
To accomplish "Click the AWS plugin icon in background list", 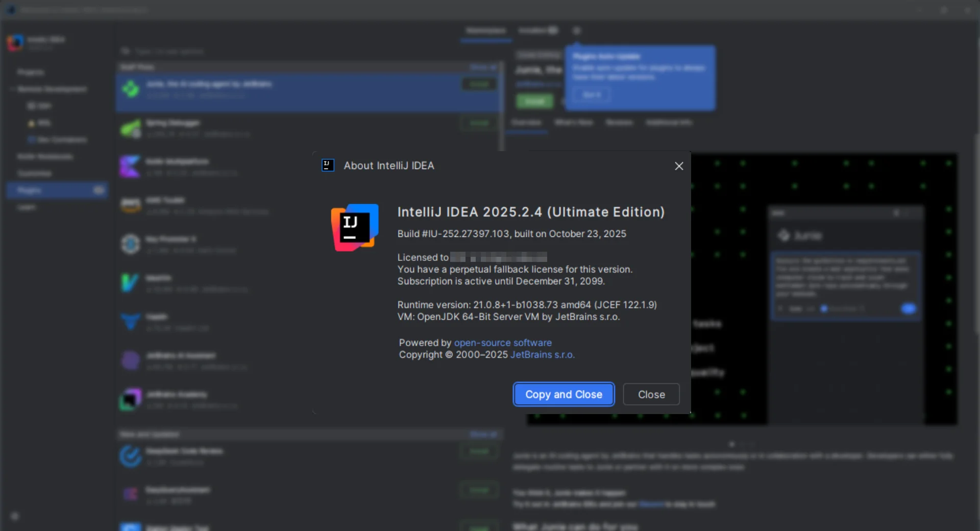I will coord(131,205).
